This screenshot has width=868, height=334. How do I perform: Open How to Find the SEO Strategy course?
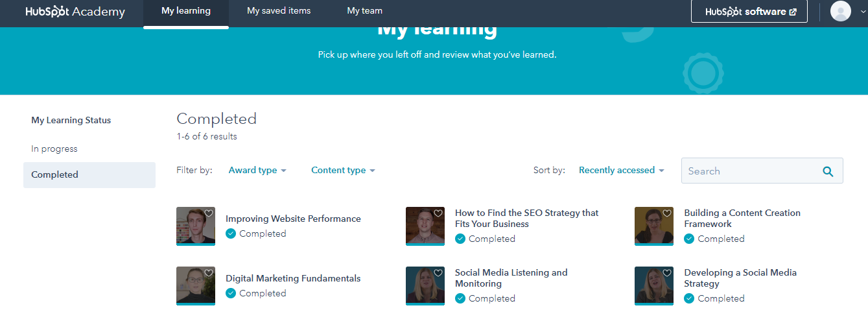[527, 219]
